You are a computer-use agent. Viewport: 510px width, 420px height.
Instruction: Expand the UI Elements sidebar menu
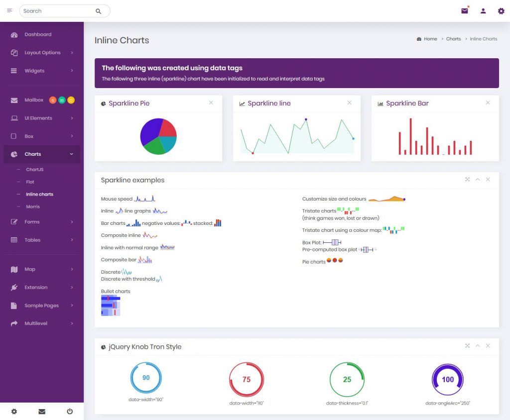pos(42,118)
